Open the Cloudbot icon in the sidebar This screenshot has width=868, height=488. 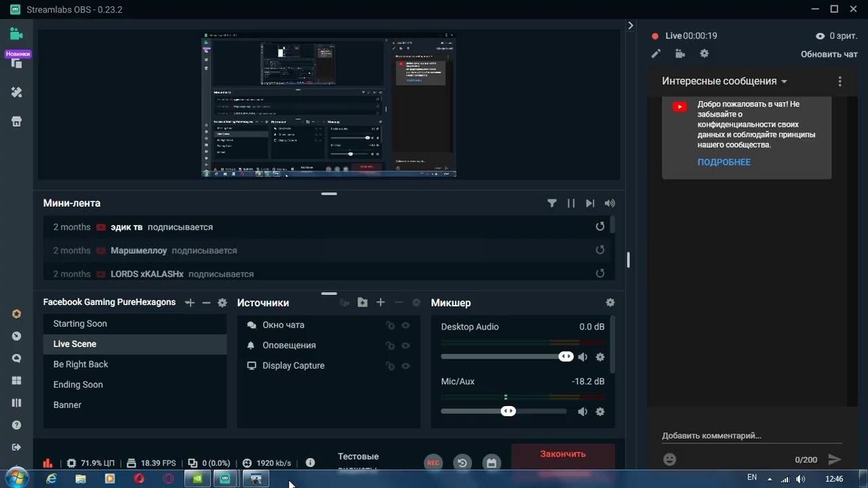click(17, 359)
